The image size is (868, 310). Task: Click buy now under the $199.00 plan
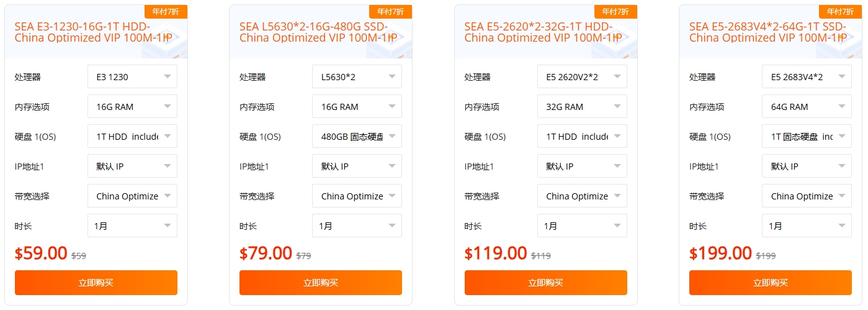click(x=771, y=283)
